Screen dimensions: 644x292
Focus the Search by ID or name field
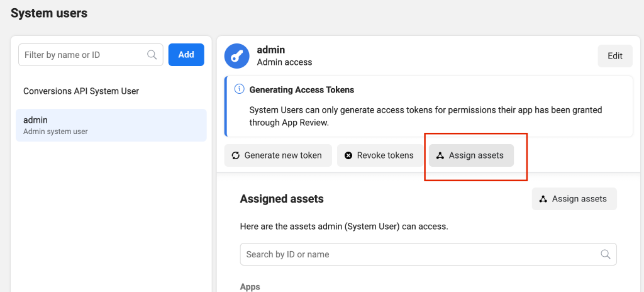click(418, 254)
